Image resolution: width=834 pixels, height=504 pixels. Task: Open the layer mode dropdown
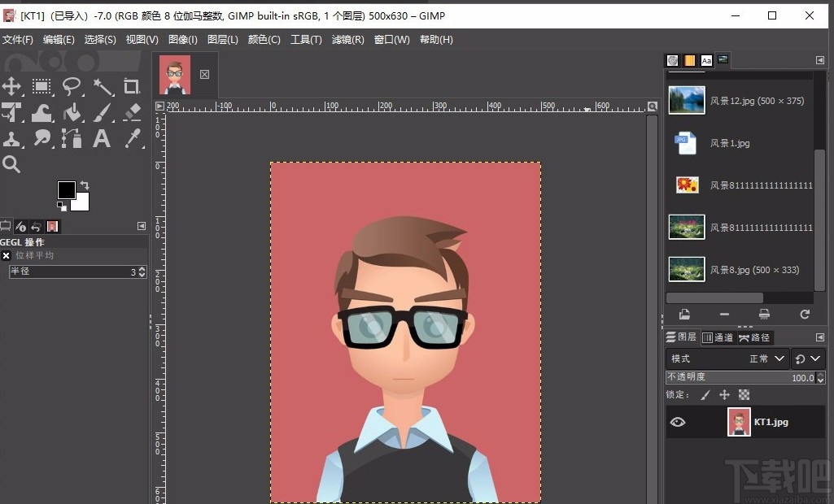point(727,358)
